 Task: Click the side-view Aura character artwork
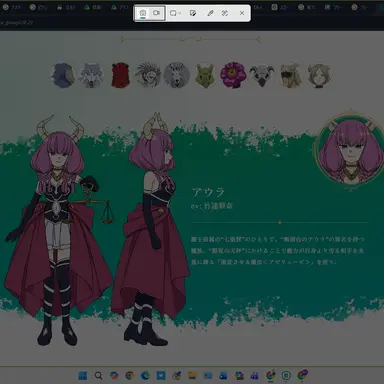tap(150, 230)
